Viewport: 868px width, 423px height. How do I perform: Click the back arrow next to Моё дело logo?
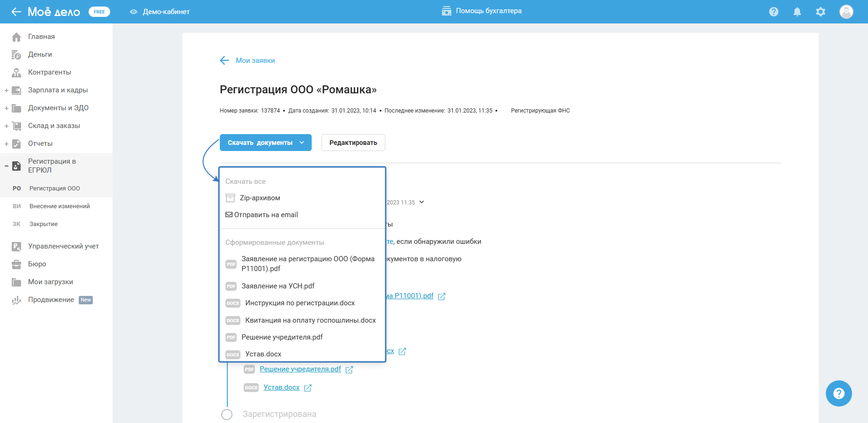click(x=16, y=12)
